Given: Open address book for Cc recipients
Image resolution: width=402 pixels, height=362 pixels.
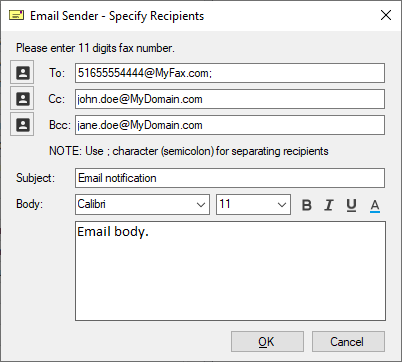Looking at the screenshot, I should click(22, 98).
